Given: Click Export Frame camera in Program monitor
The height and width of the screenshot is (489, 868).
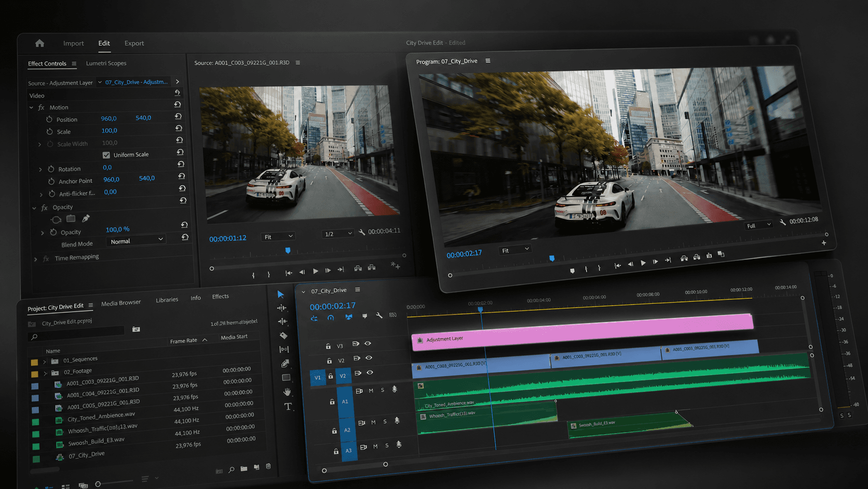Looking at the screenshot, I should click(x=709, y=256).
